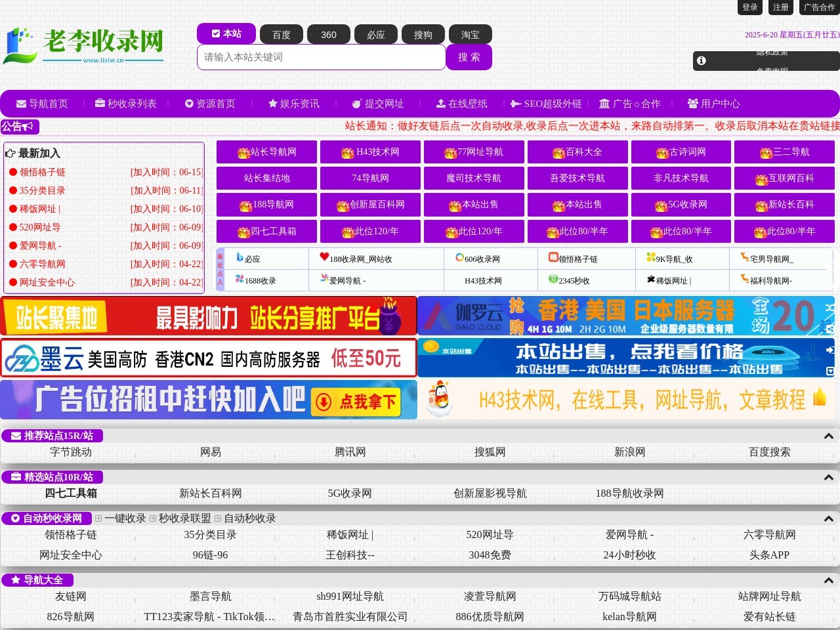Click the orange favicon of 领悟格子链
Screen dimensions: 840x630
coord(553,257)
